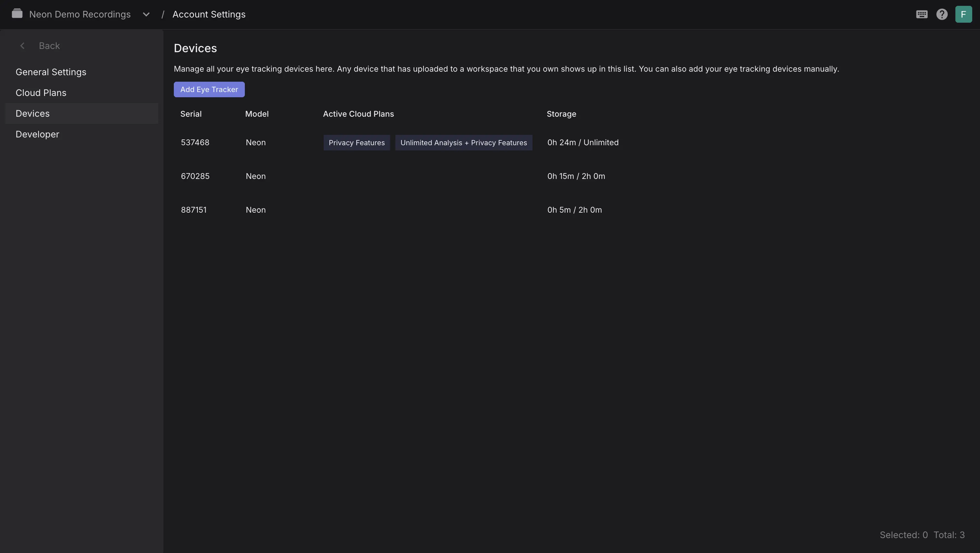The height and width of the screenshot is (553, 980).
Task: Switch to the Developer section
Action: (37, 134)
